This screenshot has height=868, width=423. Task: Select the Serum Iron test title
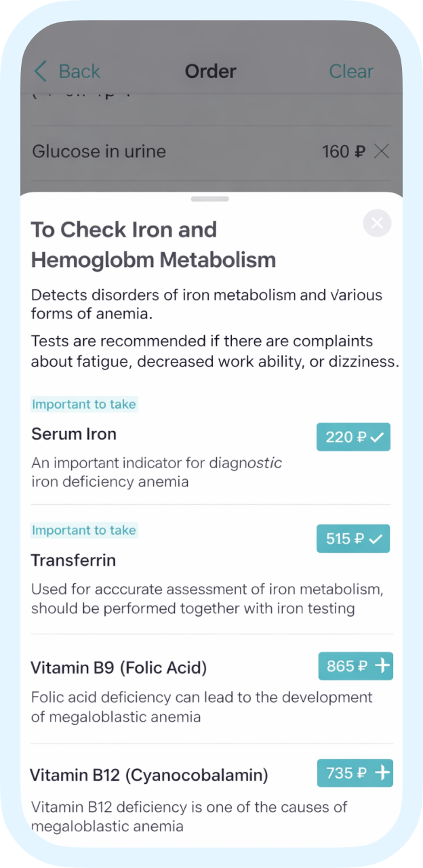[x=74, y=434]
